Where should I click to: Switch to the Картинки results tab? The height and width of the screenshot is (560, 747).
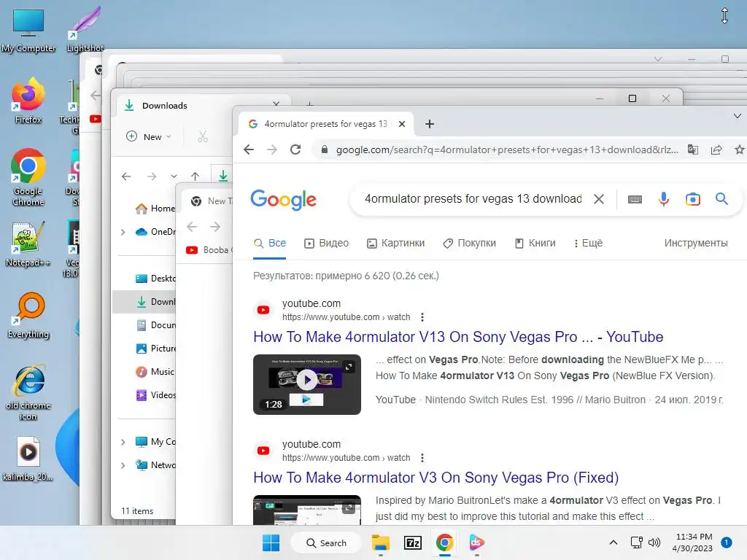coord(395,244)
